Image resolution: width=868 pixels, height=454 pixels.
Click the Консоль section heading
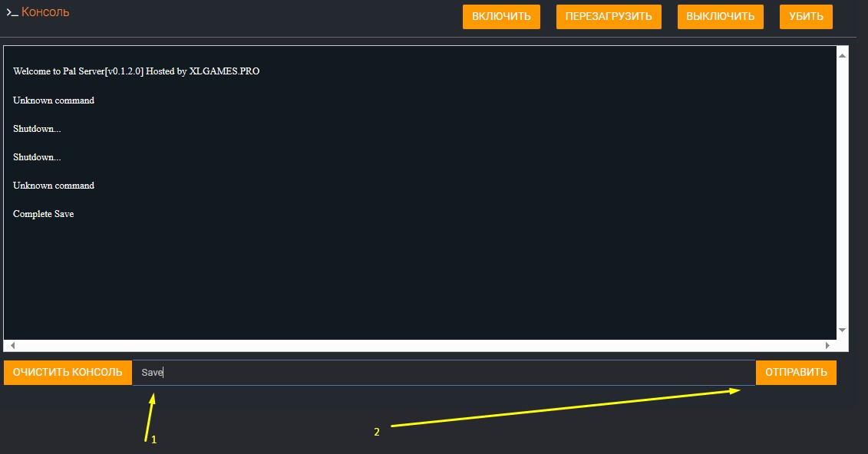(x=45, y=12)
